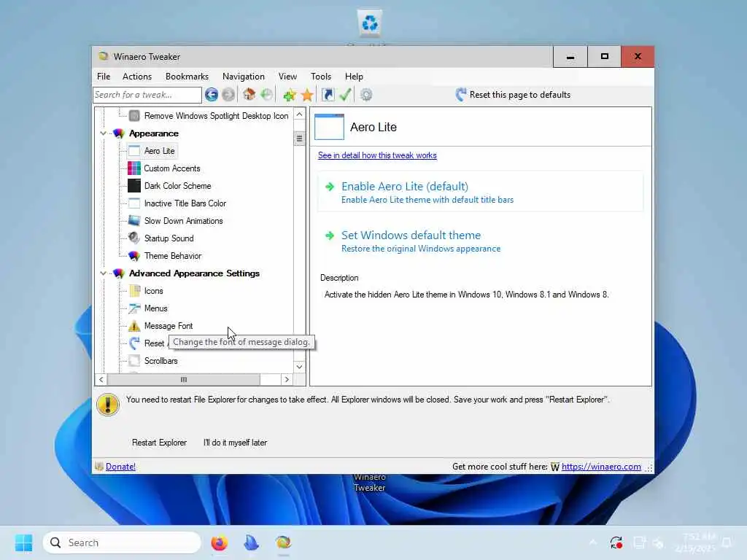Open the https://winaero.com link
This screenshot has height=560, width=747.
pyautogui.click(x=601, y=467)
